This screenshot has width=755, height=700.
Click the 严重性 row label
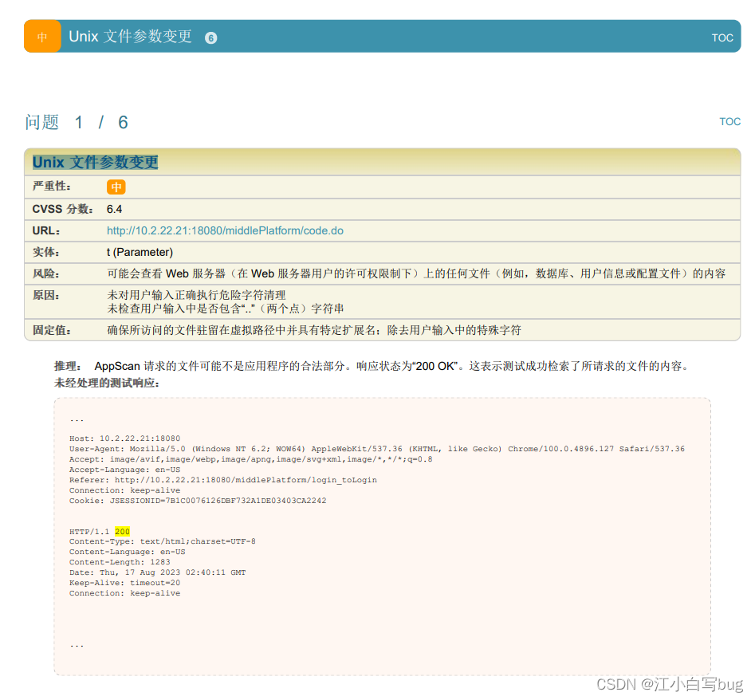tap(52, 186)
